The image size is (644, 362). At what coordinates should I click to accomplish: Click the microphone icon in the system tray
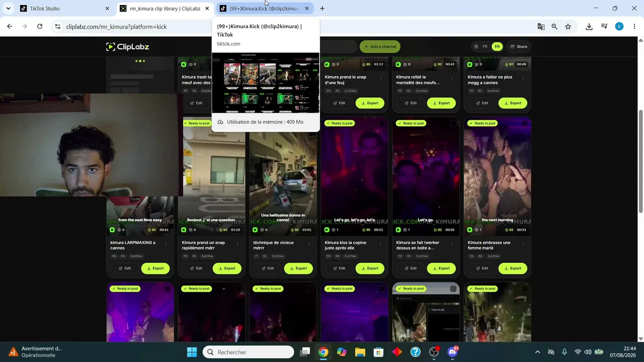click(565, 352)
